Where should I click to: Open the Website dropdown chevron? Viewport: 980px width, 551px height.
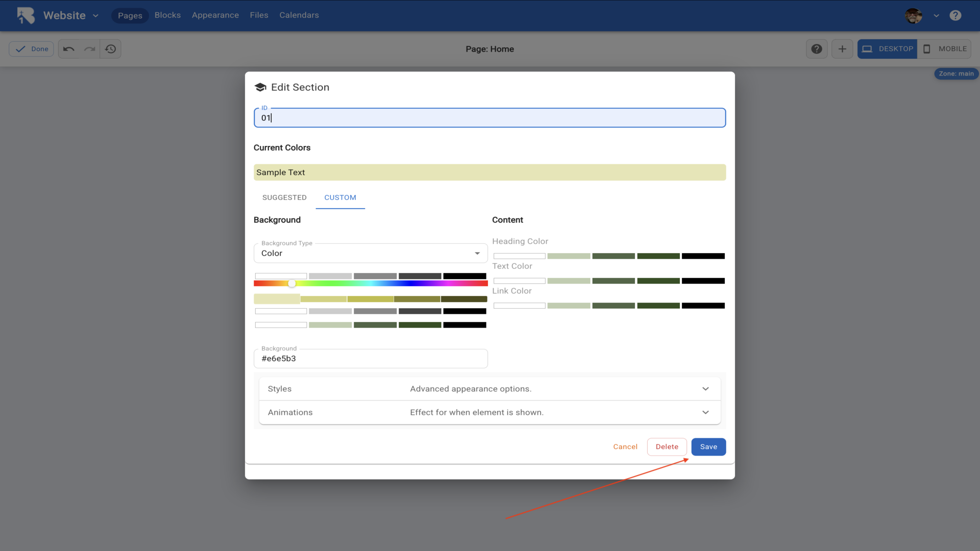click(95, 16)
